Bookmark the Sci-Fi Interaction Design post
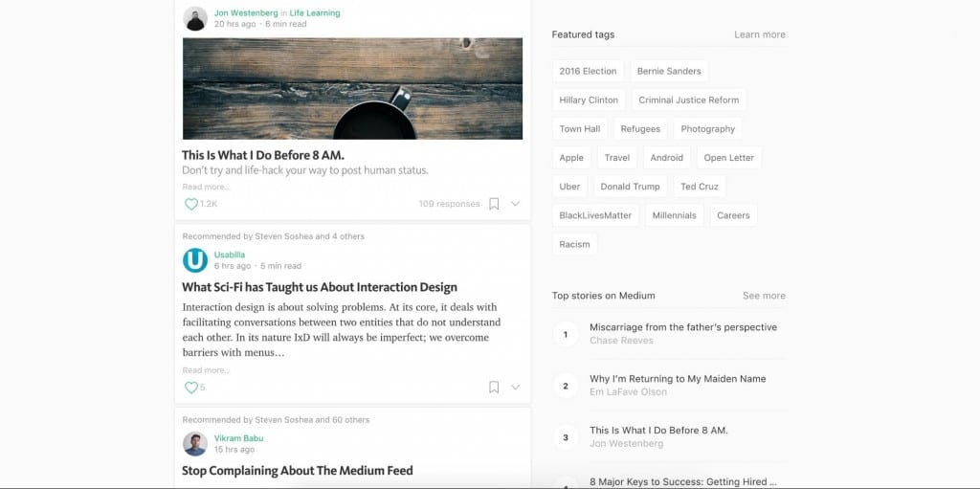 [x=494, y=387]
